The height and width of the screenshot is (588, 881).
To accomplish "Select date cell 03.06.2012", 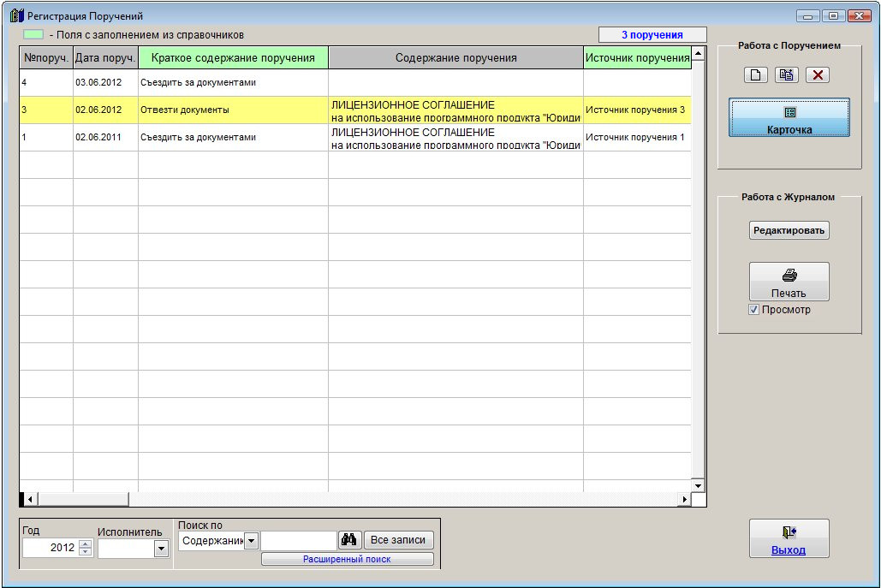I will 105,82.
